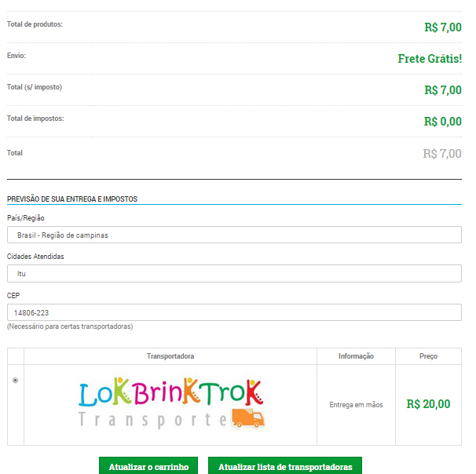Screen dimensions: 476x474
Task: Click the grey final total R$ 7,00
Action: pos(442,154)
